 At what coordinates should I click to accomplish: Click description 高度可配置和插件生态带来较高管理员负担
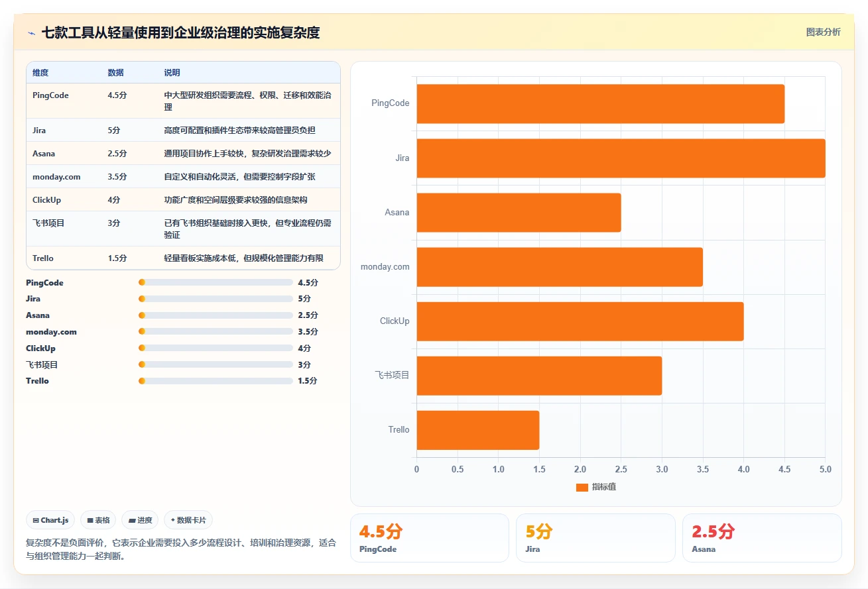tap(239, 131)
